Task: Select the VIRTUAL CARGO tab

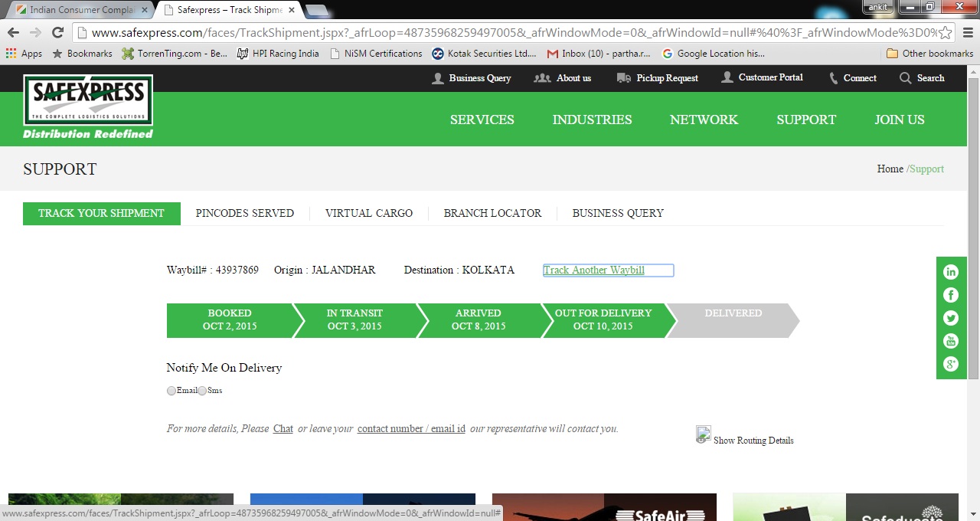Action: [368, 213]
